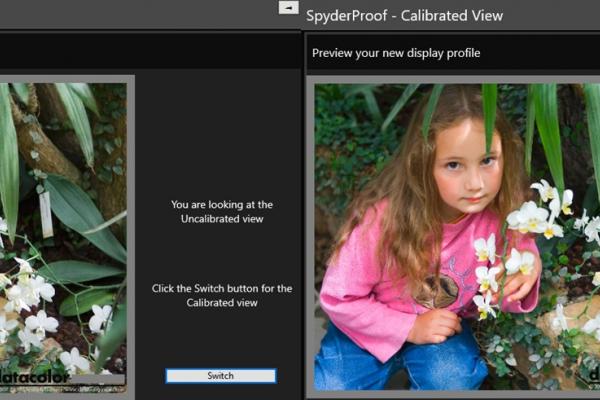Viewport: 600px width, 400px height.
Task: Click the uncalibrated orchid preview image
Action: tap(63, 238)
